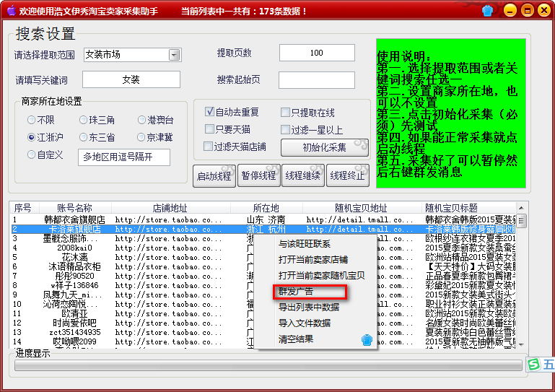Click the 提取页数 field showing 100
The height and width of the screenshot is (392, 555).
[x=317, y=53]
